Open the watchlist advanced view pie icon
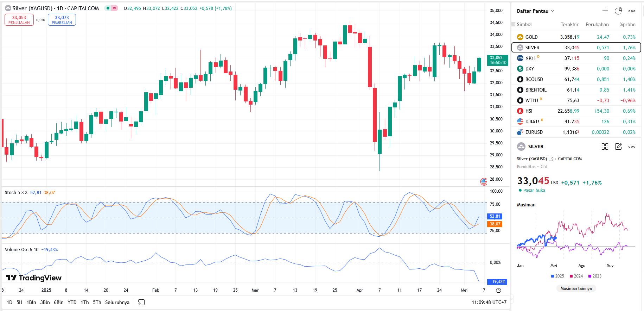This screenshot has height=311, width=644. pyautogui.click(x=618, y=11)
